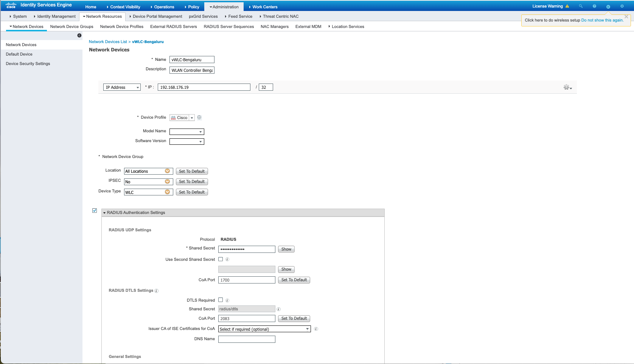Open the Work Centers menu

click(263, 7)
